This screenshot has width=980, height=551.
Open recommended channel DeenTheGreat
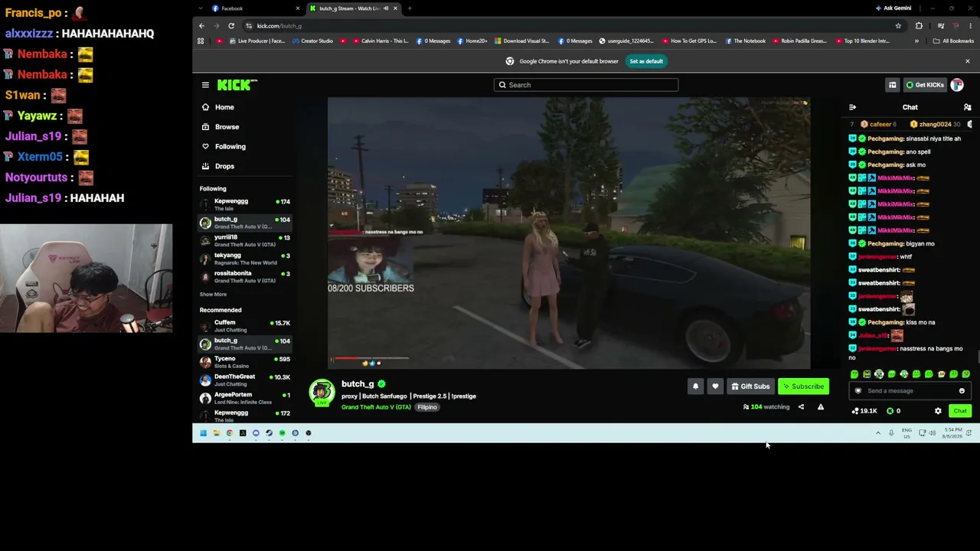pyautogui.click(x=244, y=380)
